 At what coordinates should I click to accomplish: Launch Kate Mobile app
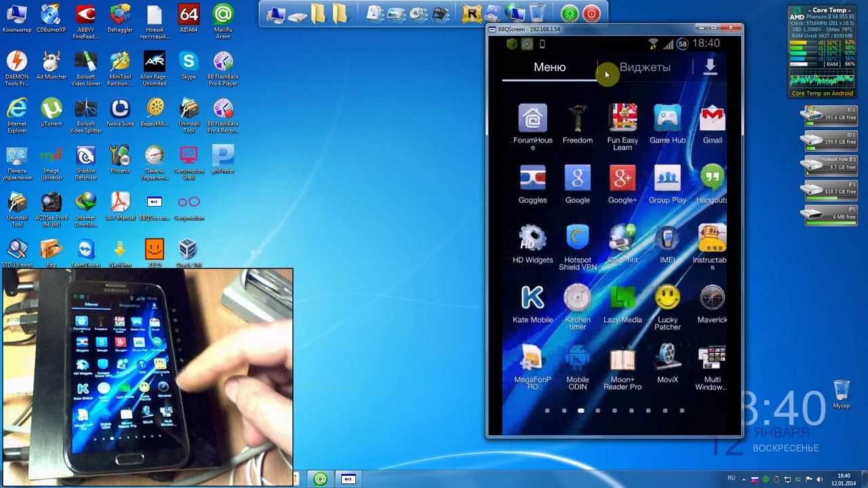point(532,303)
